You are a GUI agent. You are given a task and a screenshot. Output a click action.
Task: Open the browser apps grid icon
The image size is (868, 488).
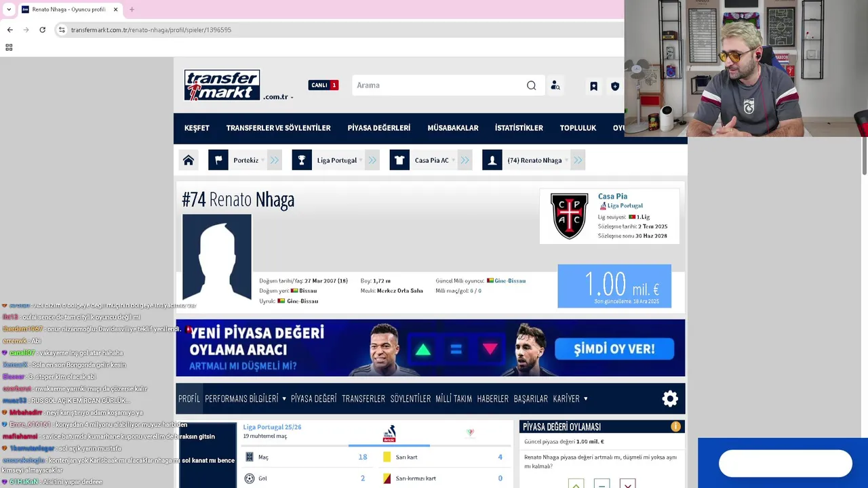coord(9,47)
